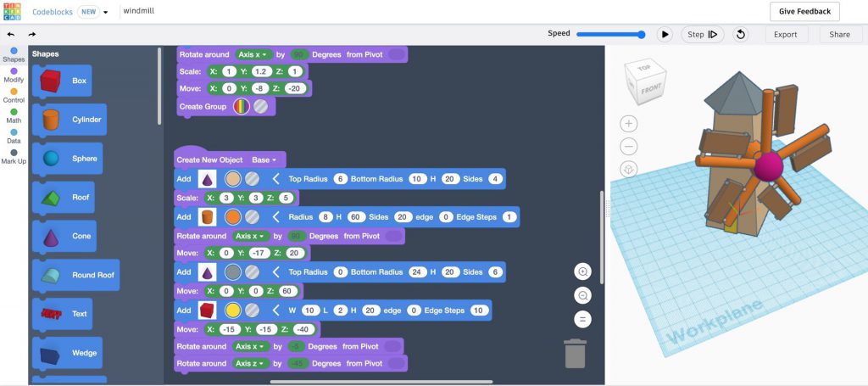Zoom out on the code editor
The height and width of the screenshot is (386, 868).
(x=582, y=295)
